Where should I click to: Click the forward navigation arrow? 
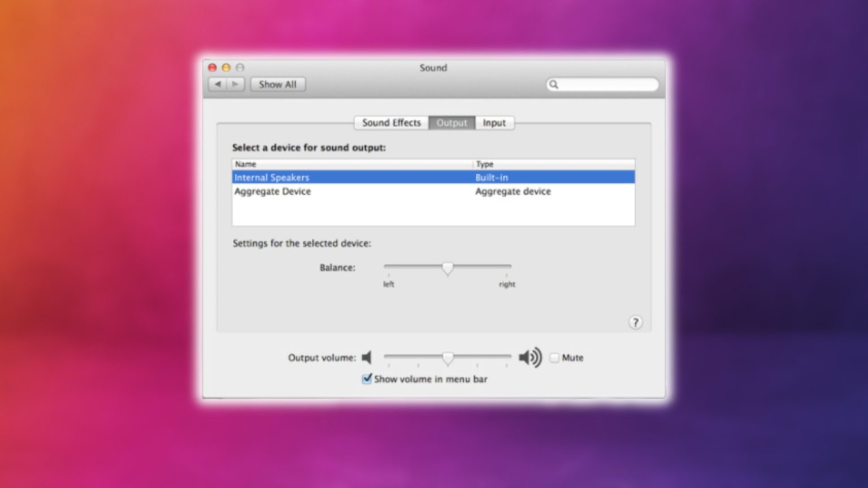(235, 84)
